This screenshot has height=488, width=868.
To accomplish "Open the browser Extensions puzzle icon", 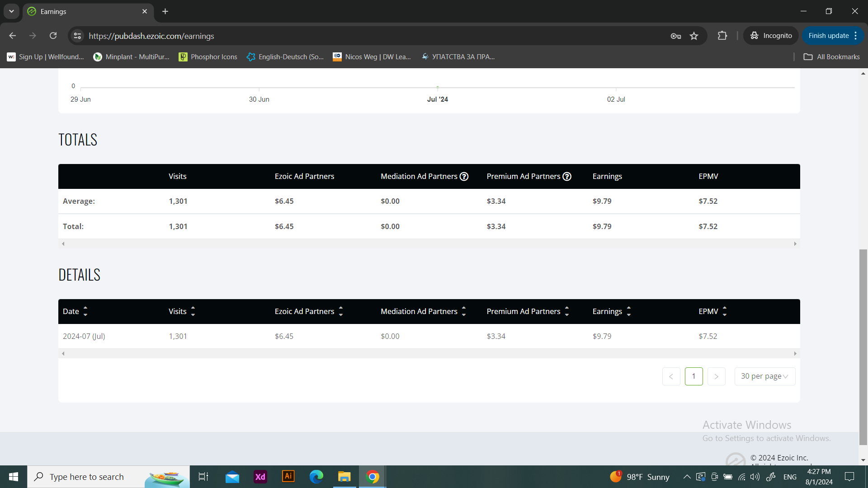I will (x=722, y=36).
